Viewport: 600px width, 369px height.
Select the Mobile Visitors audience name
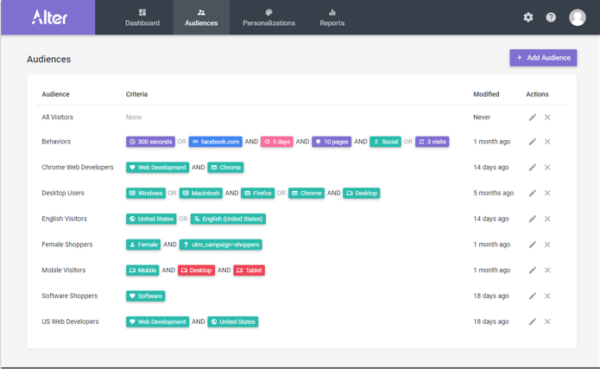coord(64,270)
